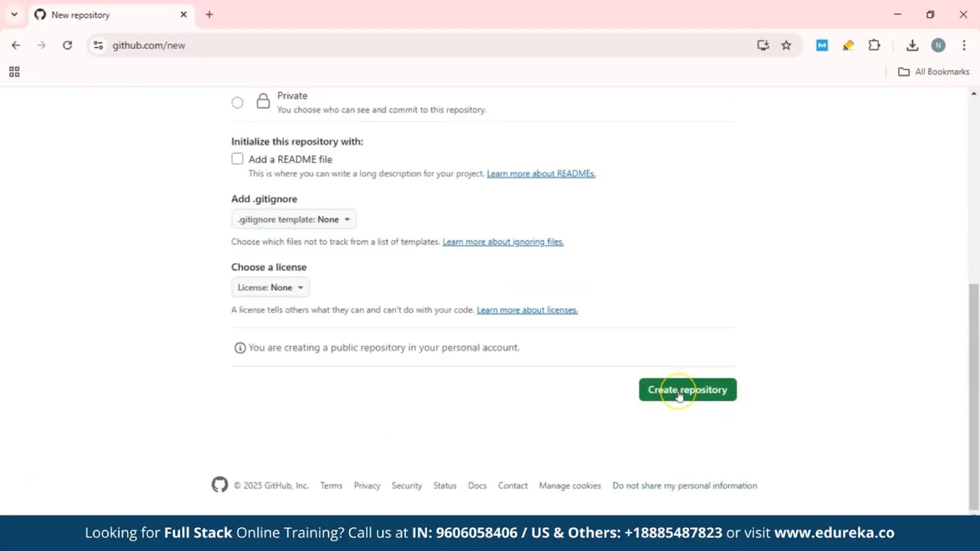Open the Extensions puzzle piece menu
This screenshot has height=551, width=980.
point(874,45)
